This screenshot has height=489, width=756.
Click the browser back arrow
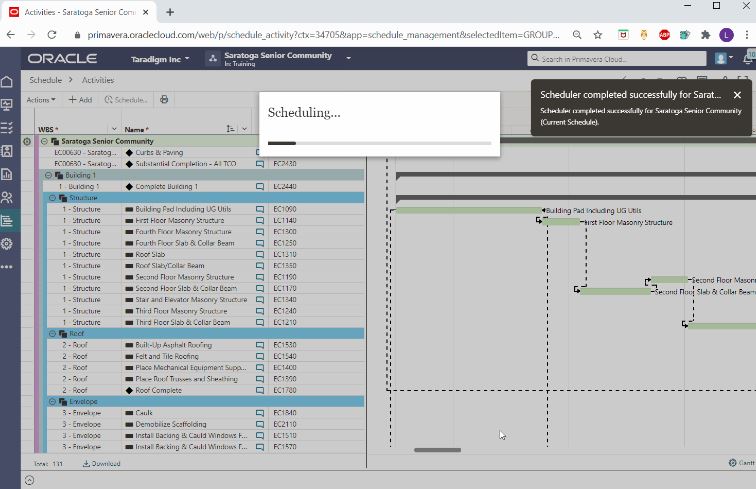[11, 35]
